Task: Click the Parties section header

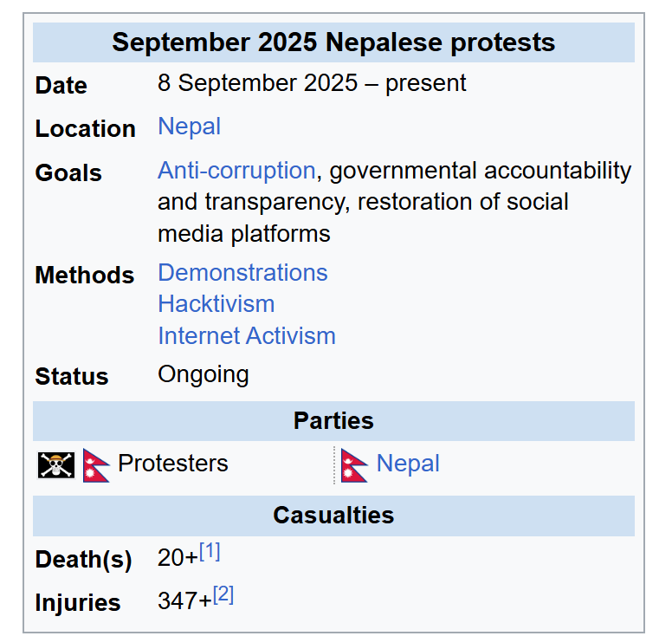Action: [333, 421]
